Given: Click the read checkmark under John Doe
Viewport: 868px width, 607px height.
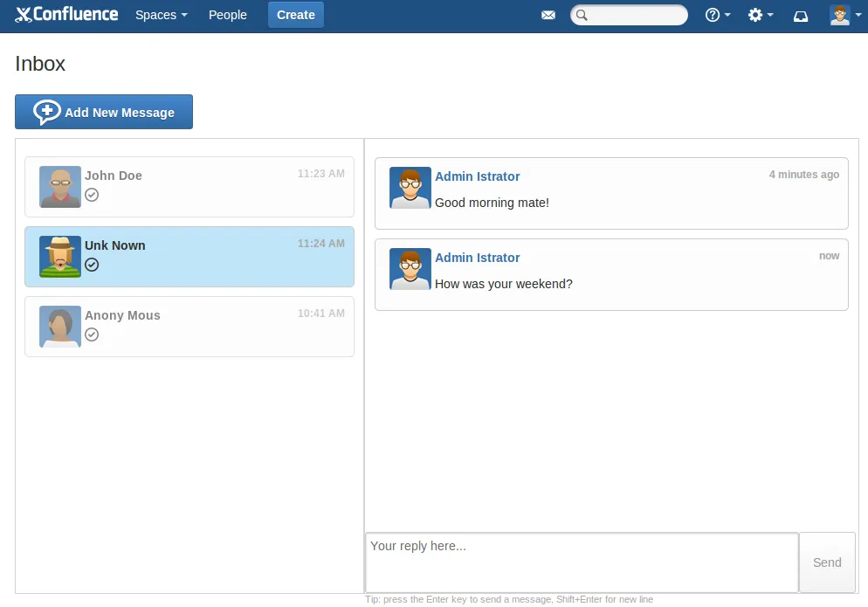Looking at the screenshot, I should [92, 195].
